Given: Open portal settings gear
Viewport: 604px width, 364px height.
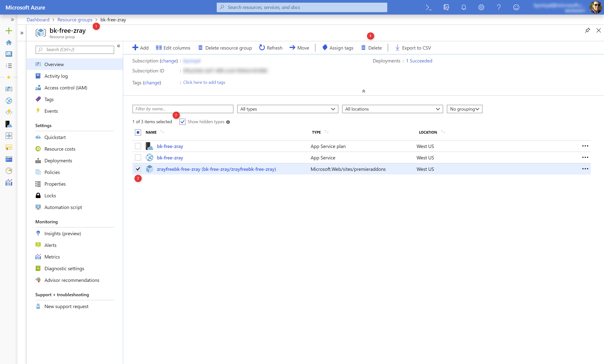Looking at the screenshot, I should [481, 7].
